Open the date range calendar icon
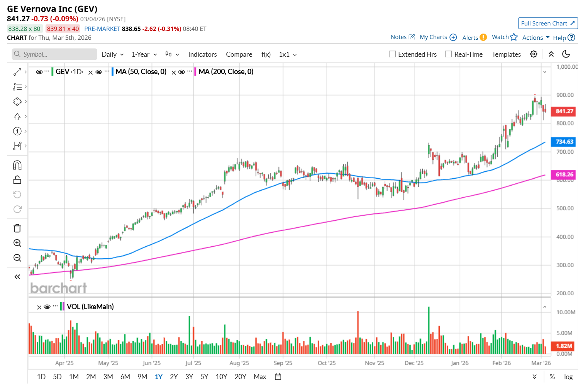588x386 pixels. (278, 377)
